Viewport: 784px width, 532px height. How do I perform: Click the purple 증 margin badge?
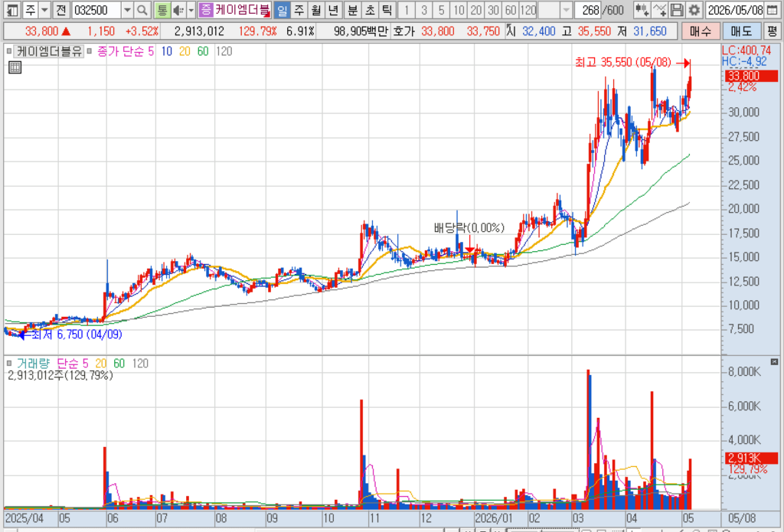click(205, 9)
